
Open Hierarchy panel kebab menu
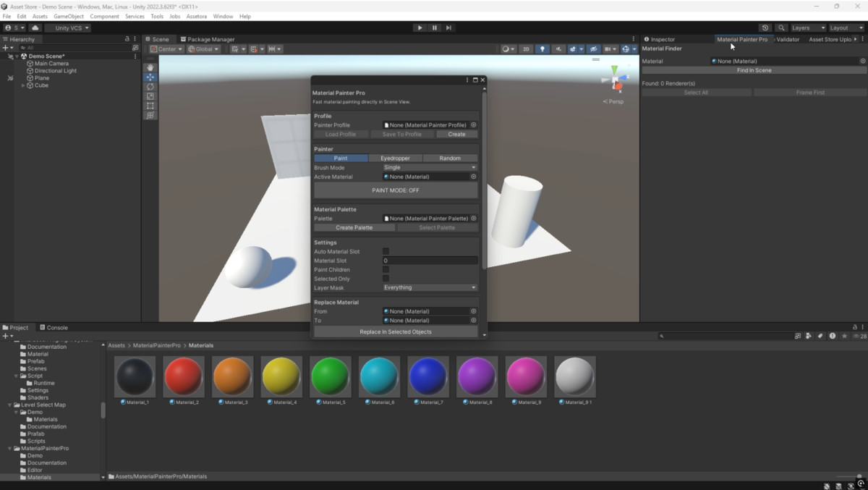(x=135, y=39)
